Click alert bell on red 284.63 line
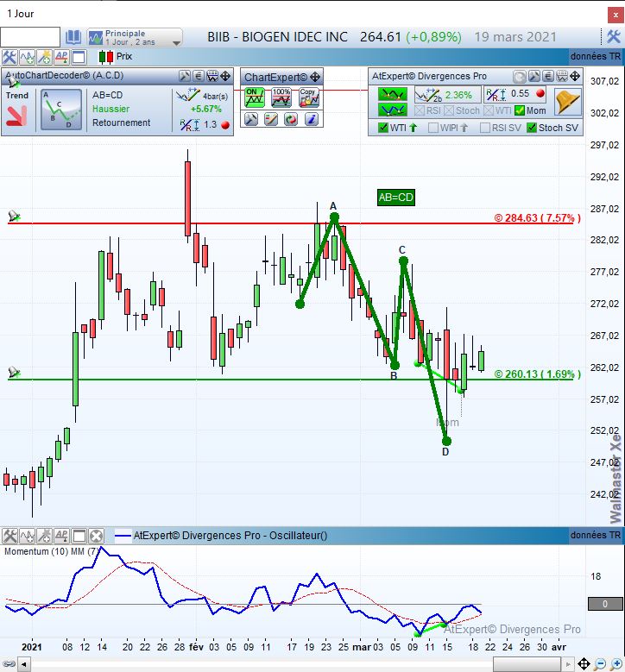 (14, 216)
